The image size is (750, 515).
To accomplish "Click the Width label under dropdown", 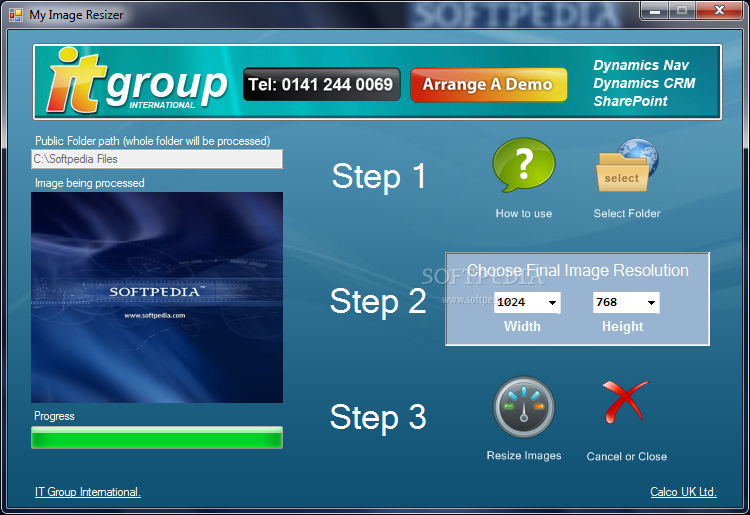I will click(522, 327).
